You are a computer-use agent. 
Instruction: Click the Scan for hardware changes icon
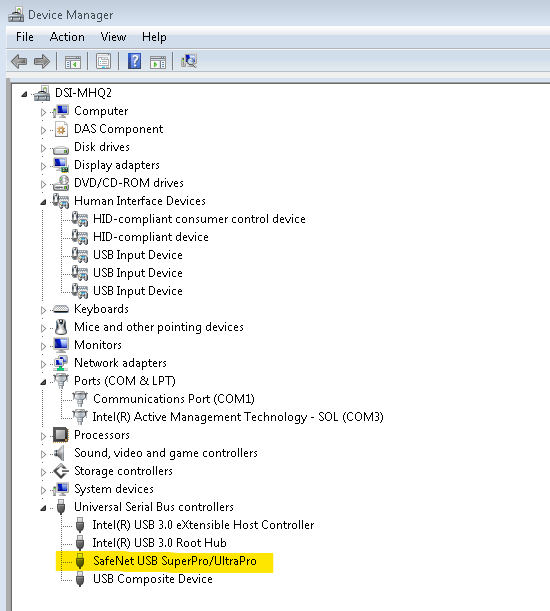coord(189,61)
